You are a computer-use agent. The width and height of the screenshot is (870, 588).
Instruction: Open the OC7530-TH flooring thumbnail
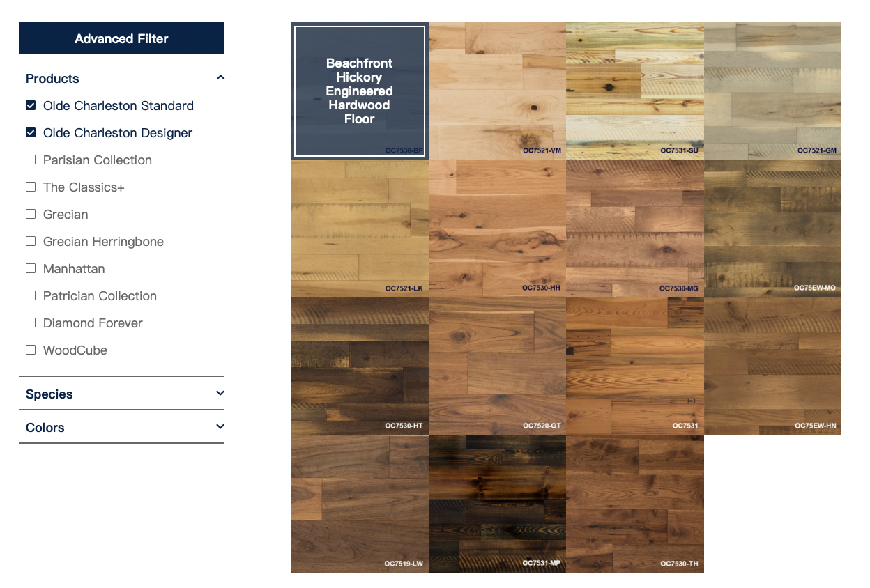pos(634,504)
